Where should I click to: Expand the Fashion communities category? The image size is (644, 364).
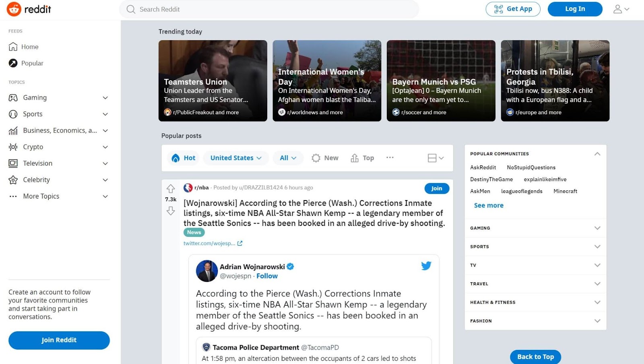click(535, 321)
